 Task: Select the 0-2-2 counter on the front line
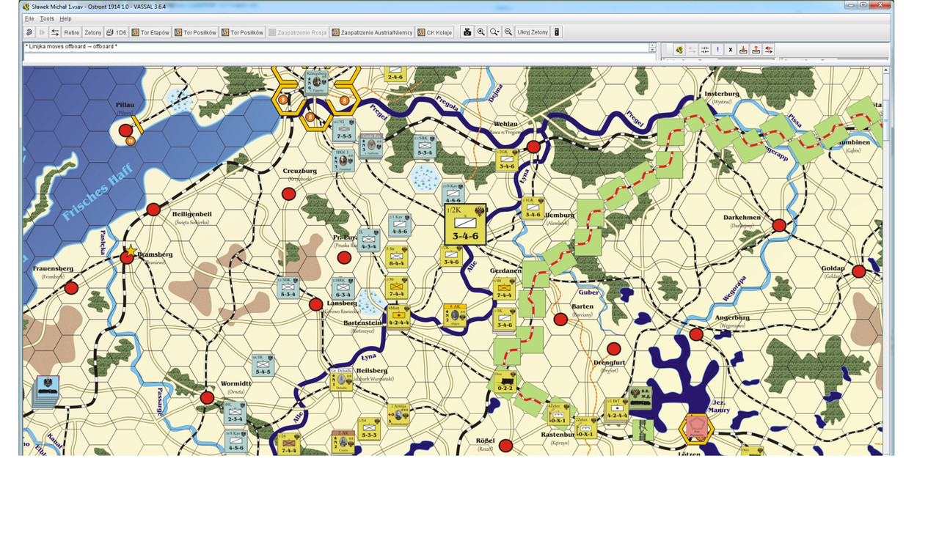505,381
